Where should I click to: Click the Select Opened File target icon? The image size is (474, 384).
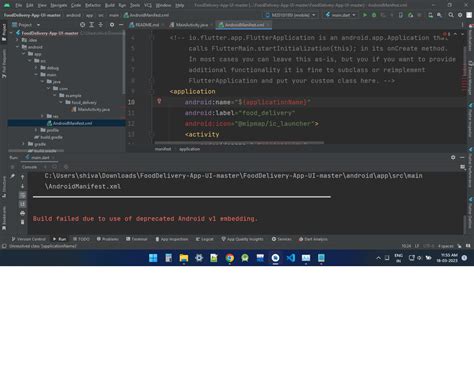click(x=82, y=25)
